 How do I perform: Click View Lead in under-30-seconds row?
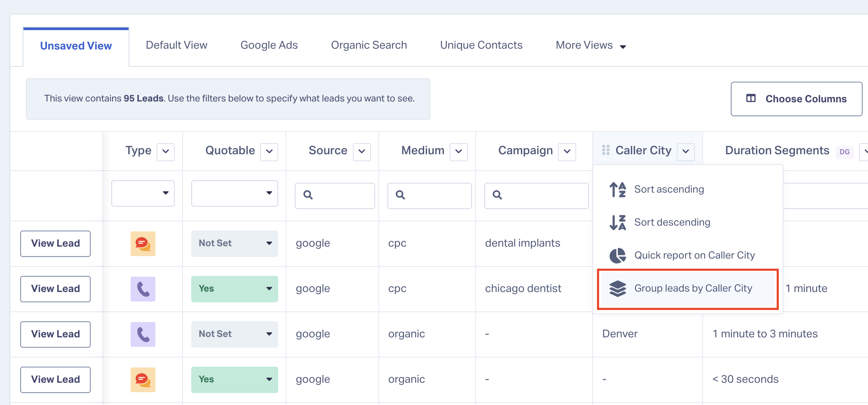pyautogui.click(x=56, y=380)
